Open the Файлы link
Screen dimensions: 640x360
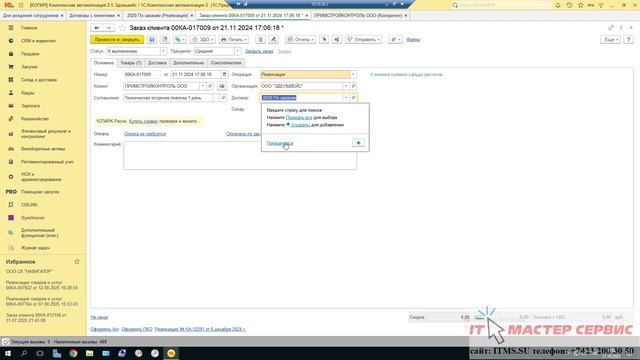tap(413, 40)
